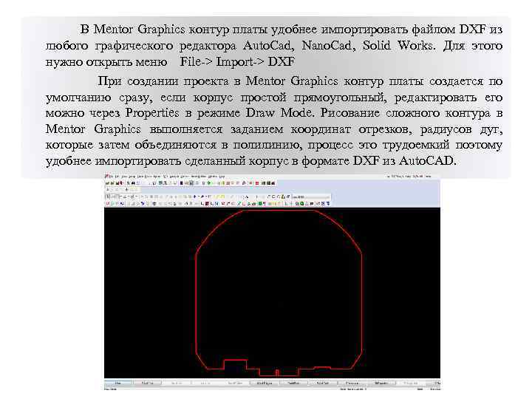Click the text "File-> Import-> DXF"
Image resolution: width=532 pixels, height=399 pixels.
(x=237, y=62)
